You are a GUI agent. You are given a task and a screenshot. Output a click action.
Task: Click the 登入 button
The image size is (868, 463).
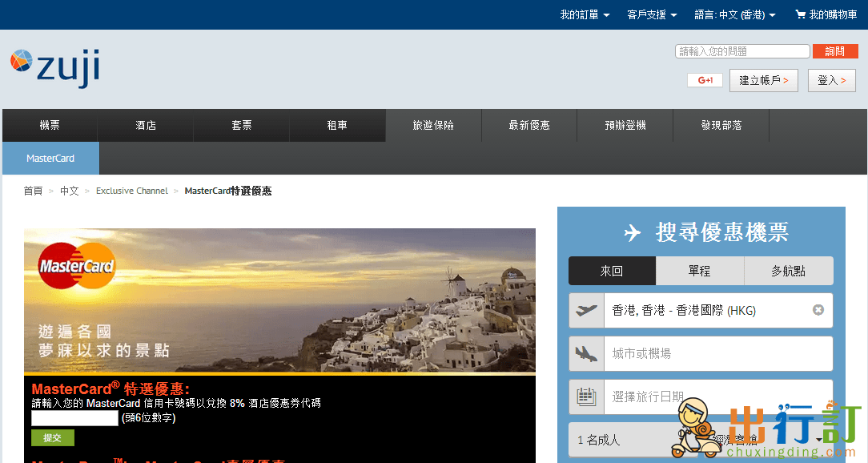831,80
